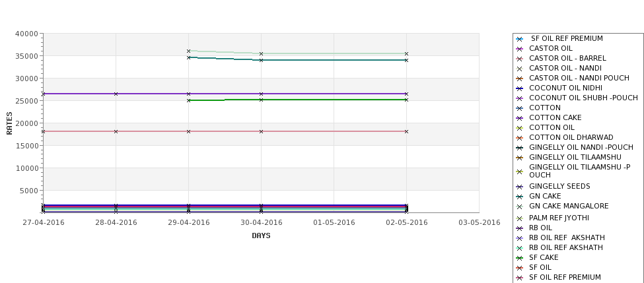
Task: Click the light green line's point at 29-04-2016
Action: [189, 51]
